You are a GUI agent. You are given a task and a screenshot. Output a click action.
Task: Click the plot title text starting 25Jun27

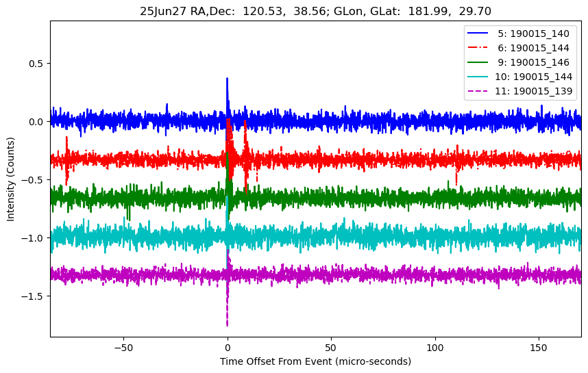[315, 11]
